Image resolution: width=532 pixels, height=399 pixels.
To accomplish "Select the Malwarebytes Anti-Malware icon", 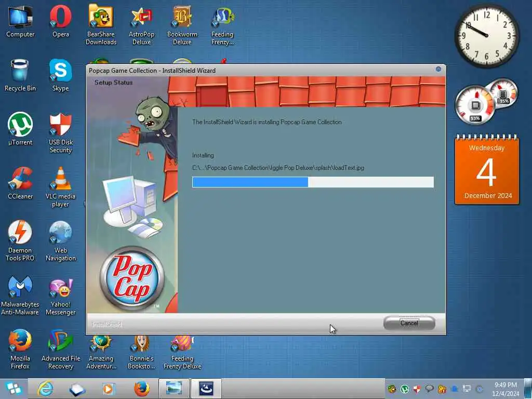I will click(20, 295).
